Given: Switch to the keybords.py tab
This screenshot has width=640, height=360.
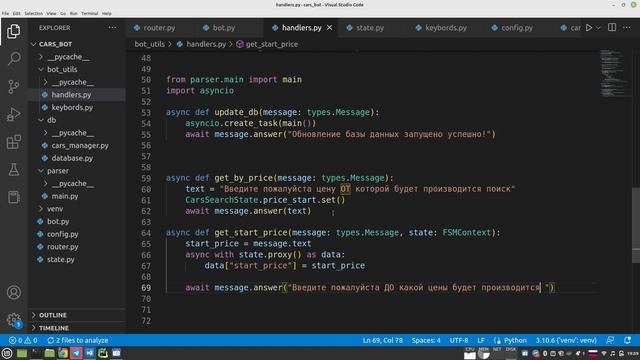Looking at the screenshot, I should click(446, 28).
